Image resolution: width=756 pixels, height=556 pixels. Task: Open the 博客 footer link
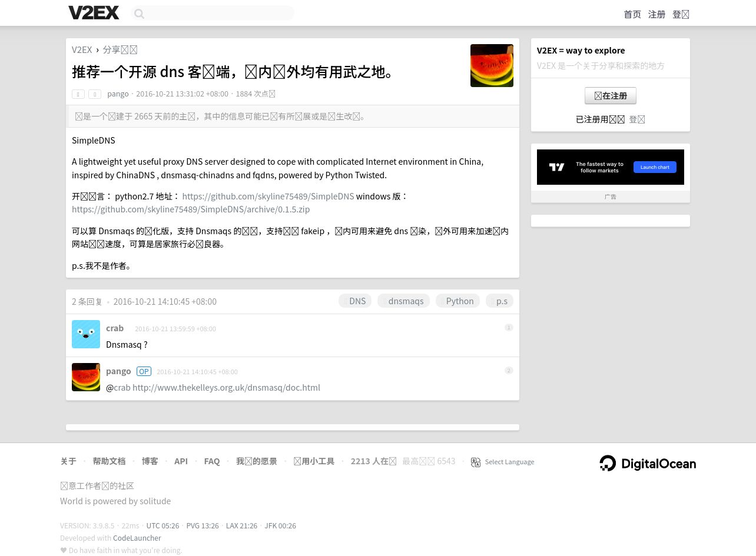pos(150,461)
